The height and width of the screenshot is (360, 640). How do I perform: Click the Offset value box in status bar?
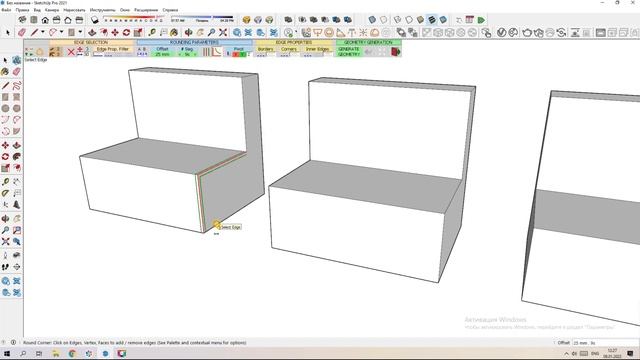(x=605, y=343)
